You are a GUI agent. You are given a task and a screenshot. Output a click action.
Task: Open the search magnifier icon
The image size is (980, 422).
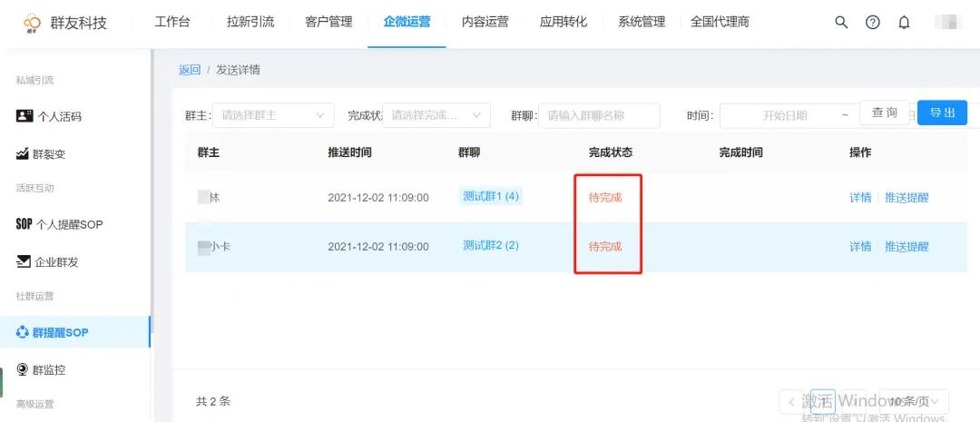coord(841,23)
